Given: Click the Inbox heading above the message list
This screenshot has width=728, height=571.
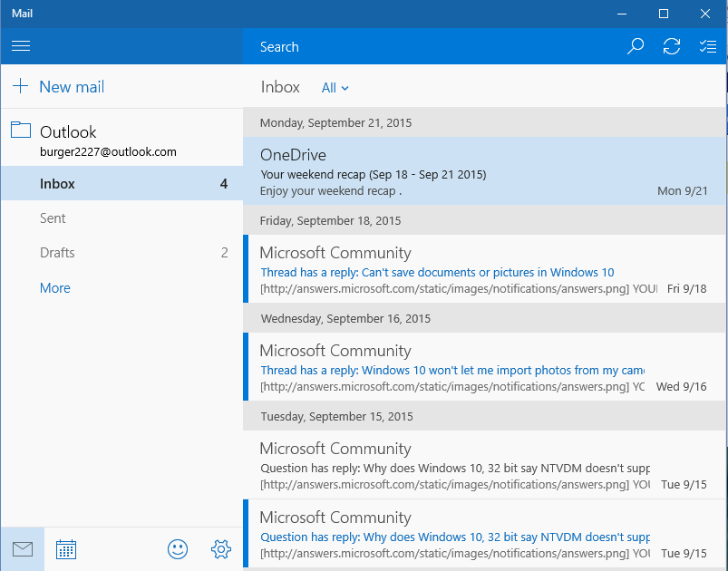Looking at the screenshot, I should coord(280,87).
